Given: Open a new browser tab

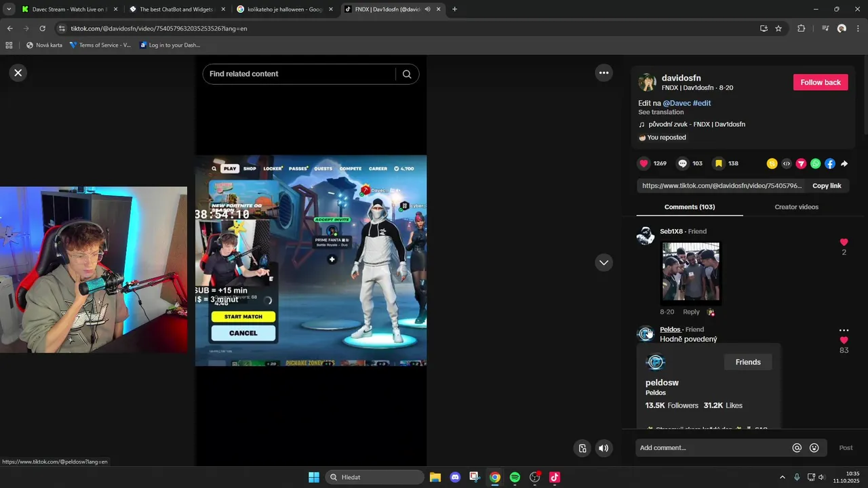Looking at the screenshot, I should point(454,9).
